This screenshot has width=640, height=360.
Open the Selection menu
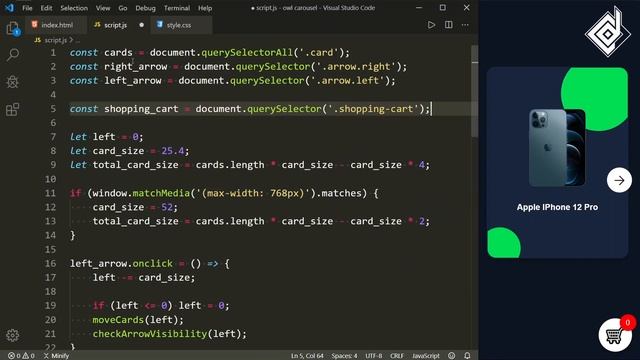tap(74, 8)
